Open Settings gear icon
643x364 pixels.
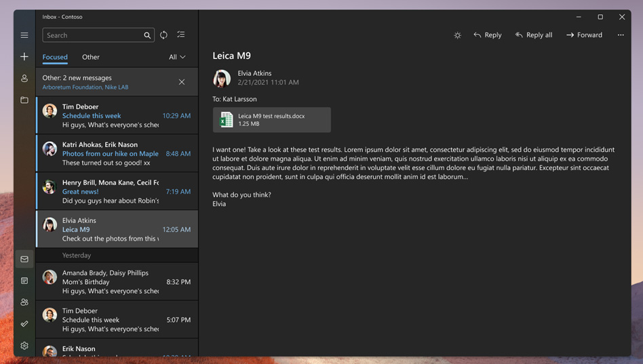click(24, 346)
